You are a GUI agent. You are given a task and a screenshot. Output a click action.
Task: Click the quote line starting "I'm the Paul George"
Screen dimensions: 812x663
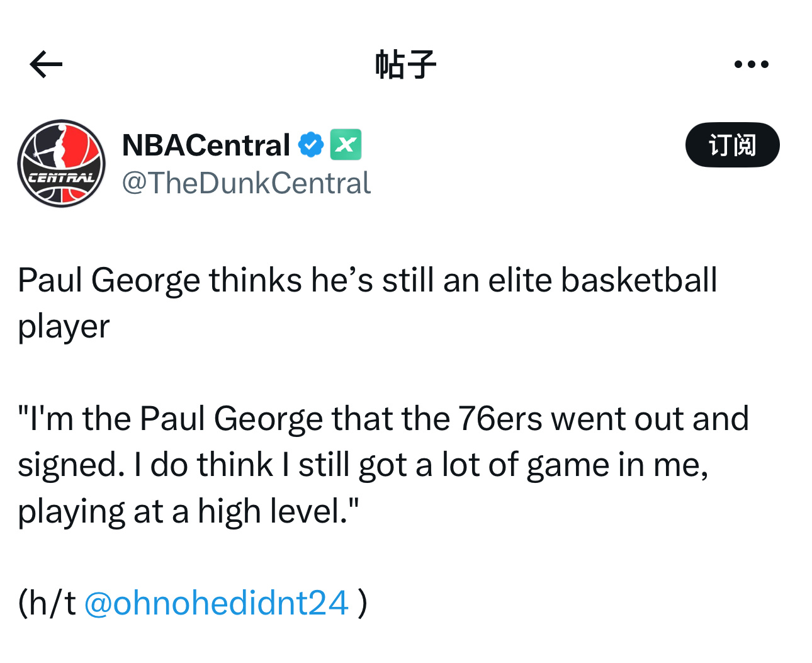383,419
